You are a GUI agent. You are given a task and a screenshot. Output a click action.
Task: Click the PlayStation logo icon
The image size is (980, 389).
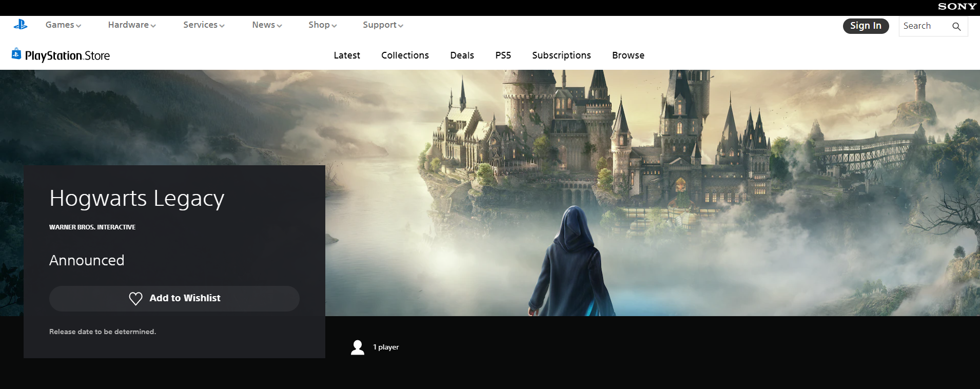tap(21, 25)
